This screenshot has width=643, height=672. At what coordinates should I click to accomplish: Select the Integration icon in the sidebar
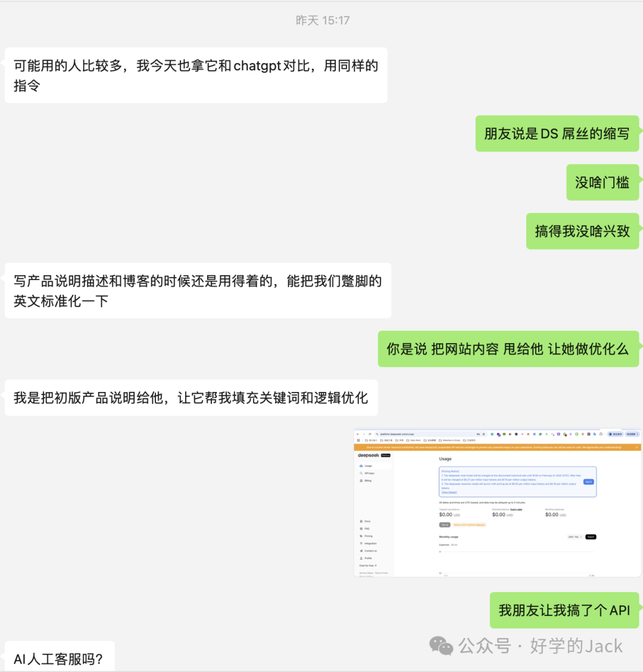(x=361, y=543)
